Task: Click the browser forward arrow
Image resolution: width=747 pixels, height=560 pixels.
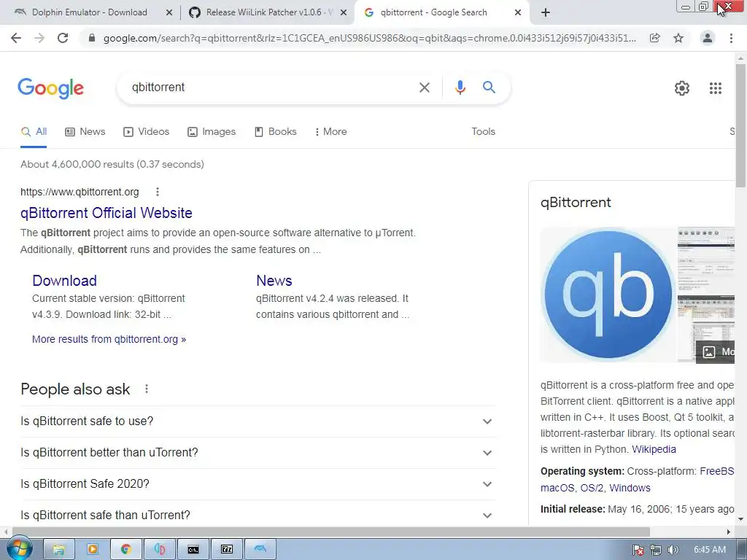Action: click(x=39, y=38)
